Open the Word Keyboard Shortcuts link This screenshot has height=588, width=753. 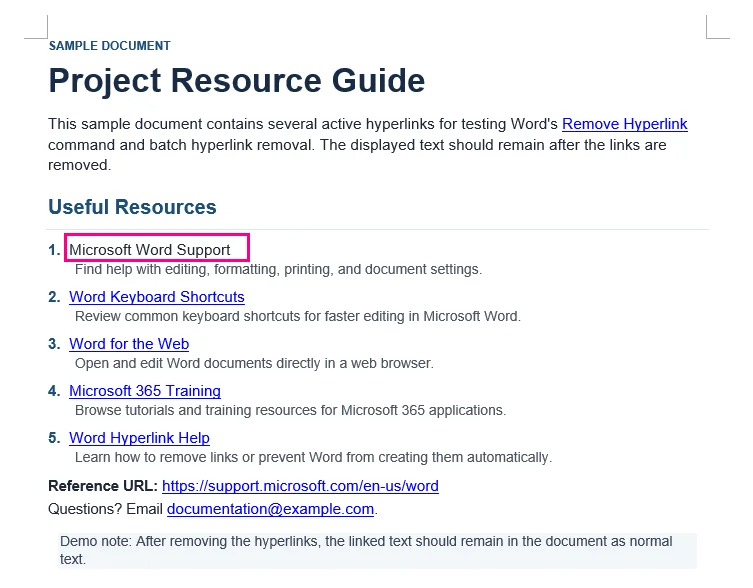point(157,297)
